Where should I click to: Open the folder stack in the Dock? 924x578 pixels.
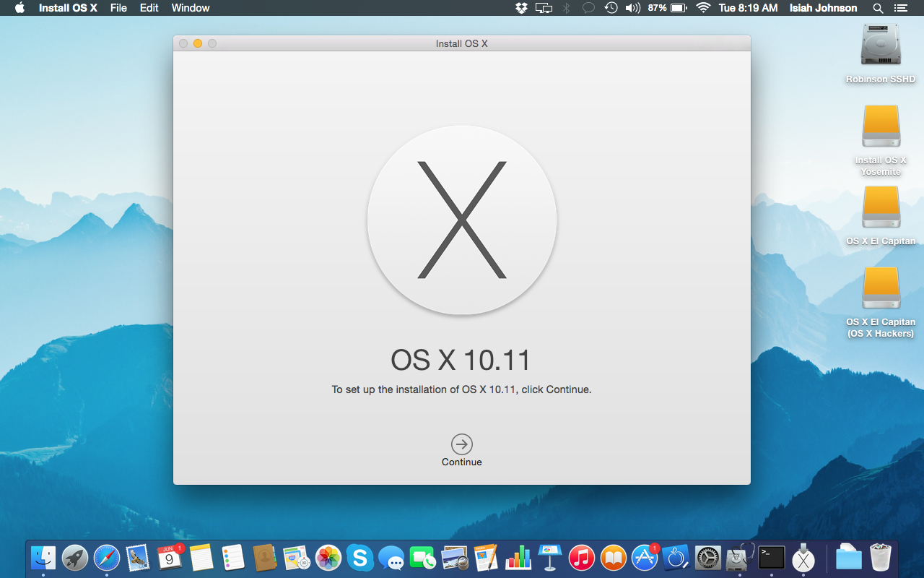848,557
